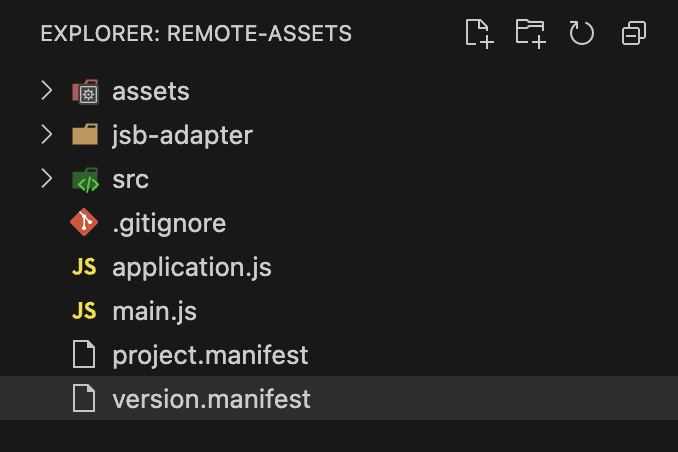Collapse all folders in Explorer
The height and width of the screenshot is (452, 678).
click(634, 34)
